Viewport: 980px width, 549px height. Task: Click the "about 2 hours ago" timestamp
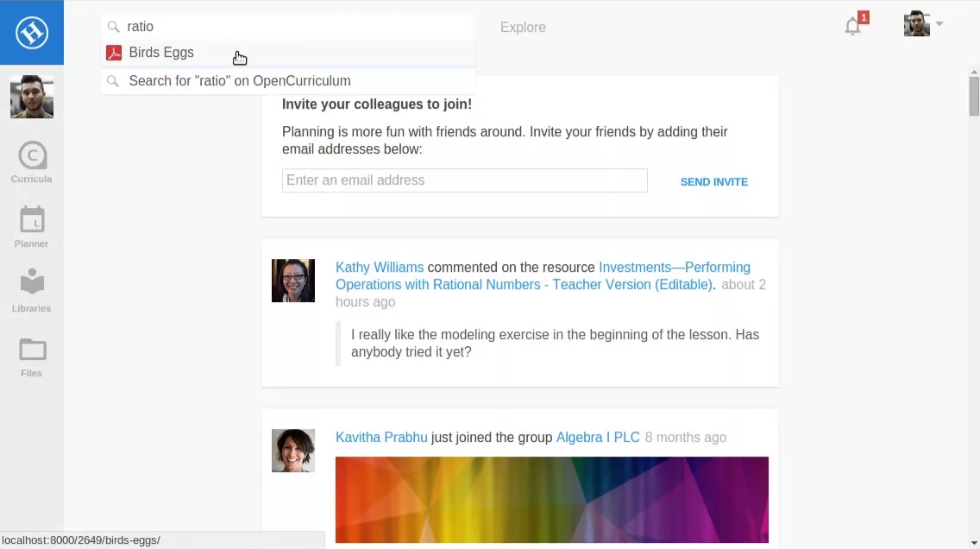point(550,293)
